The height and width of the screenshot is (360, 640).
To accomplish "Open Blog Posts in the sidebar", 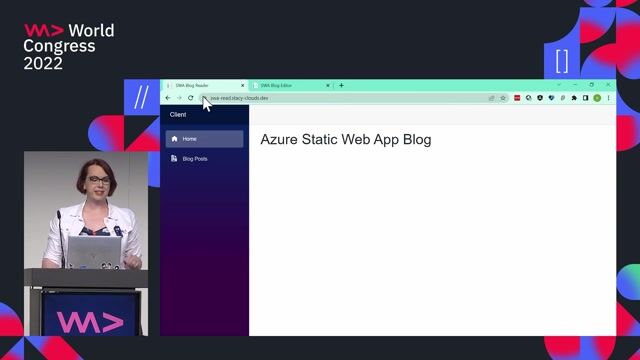I will 204,159.
